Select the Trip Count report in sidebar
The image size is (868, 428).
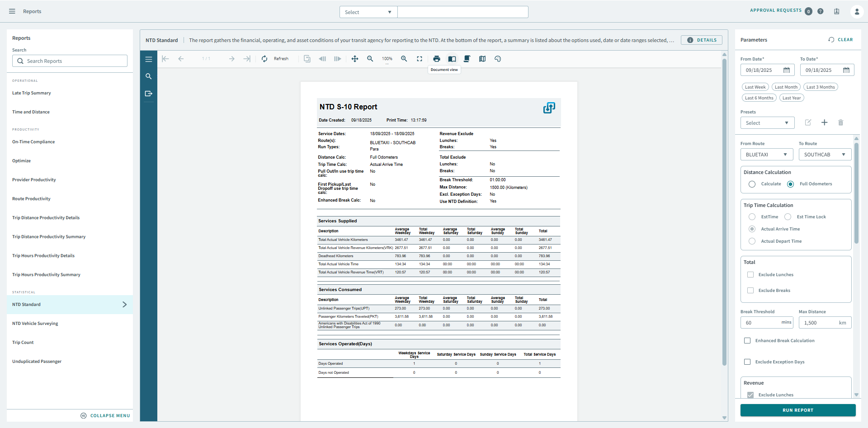click(23, 342)
